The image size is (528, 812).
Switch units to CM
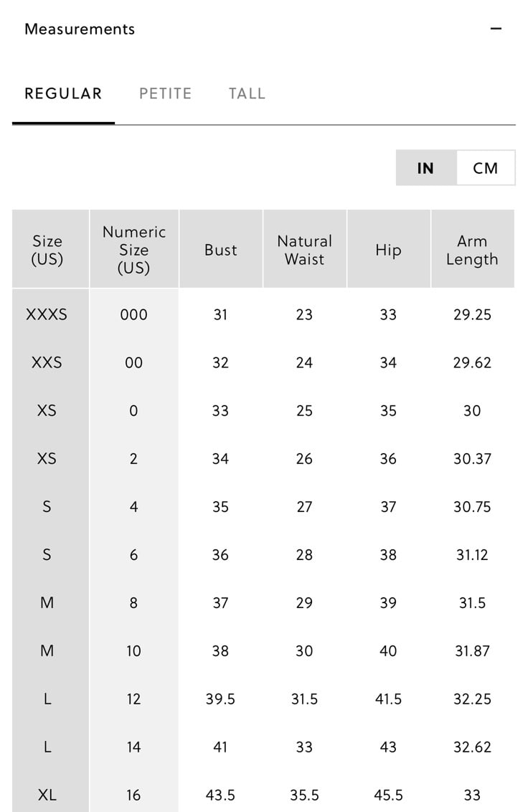click(x=486, y=168)
